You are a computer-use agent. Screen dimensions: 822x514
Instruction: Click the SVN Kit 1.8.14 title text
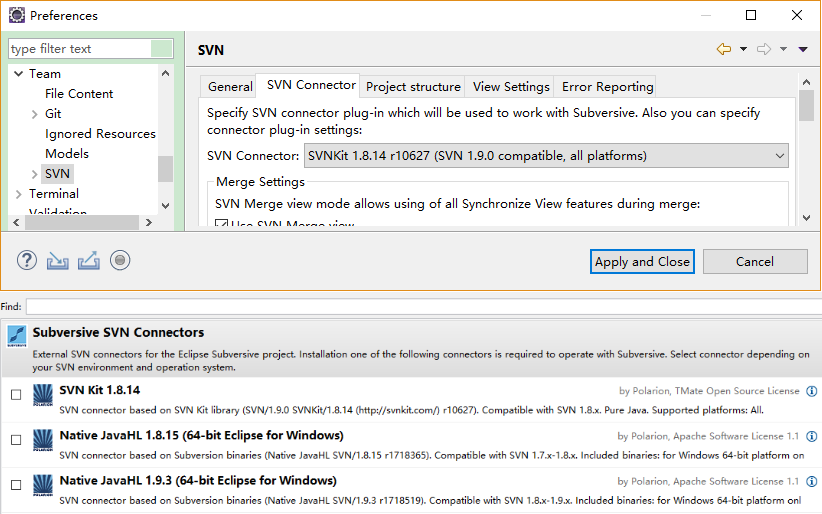pos(100,390)
